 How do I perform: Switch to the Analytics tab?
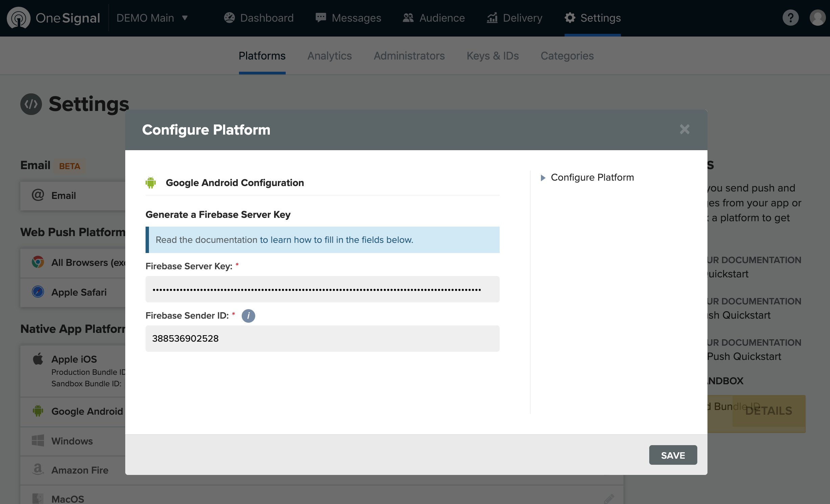[x=329, y=56]
